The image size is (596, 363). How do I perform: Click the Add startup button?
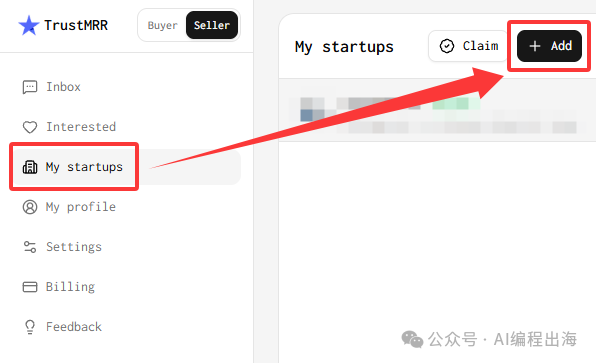click(549, 46)
